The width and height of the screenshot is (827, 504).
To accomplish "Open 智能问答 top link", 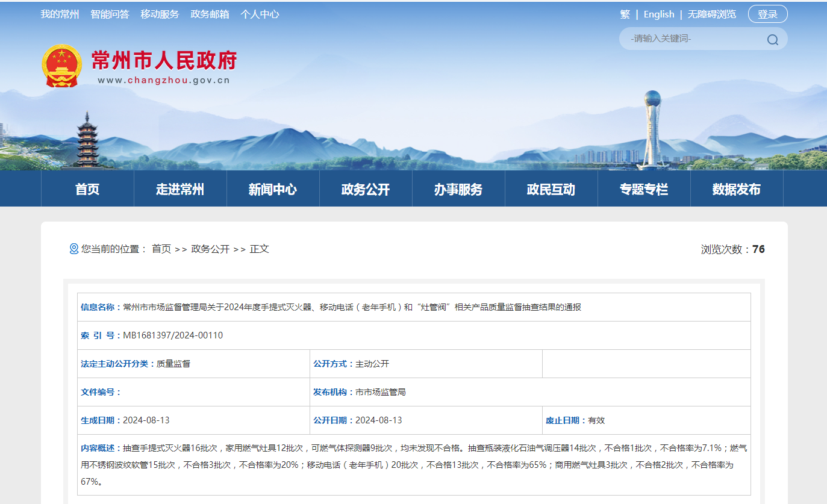I will 110,14.
